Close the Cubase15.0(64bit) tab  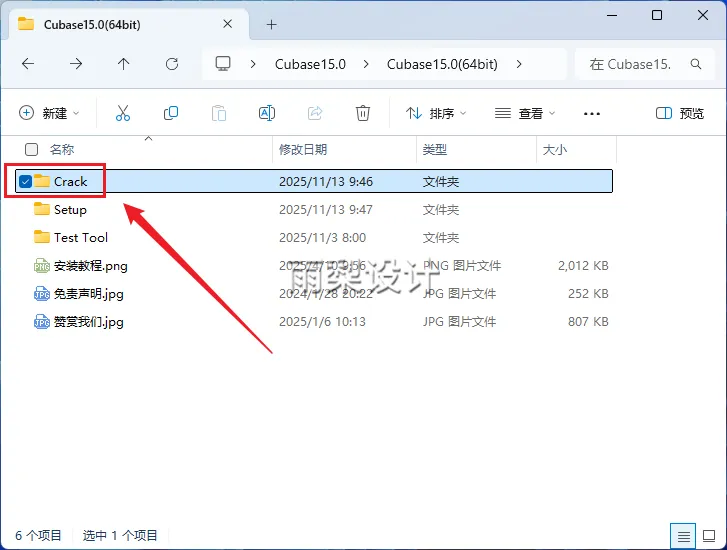pyautogui.click(x=228, y=24)
